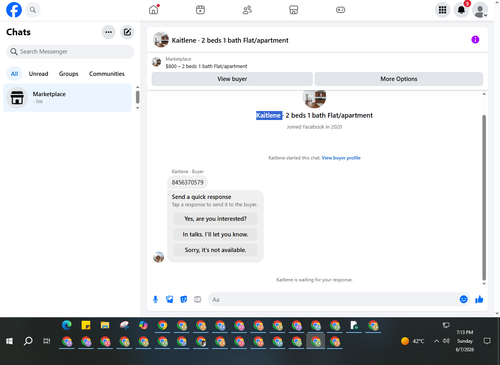Select the Groups filter tab
The height and width of the screenshot is (365, 500).
68,74
